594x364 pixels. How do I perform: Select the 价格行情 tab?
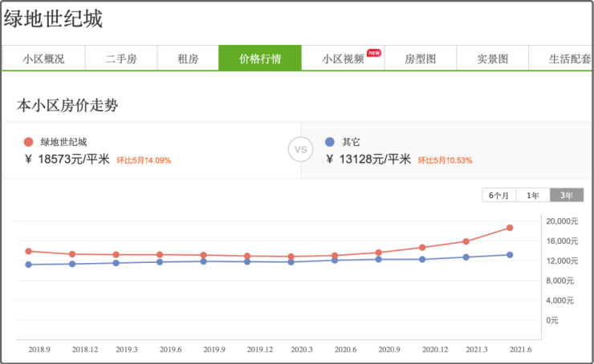tap(260, 59)
